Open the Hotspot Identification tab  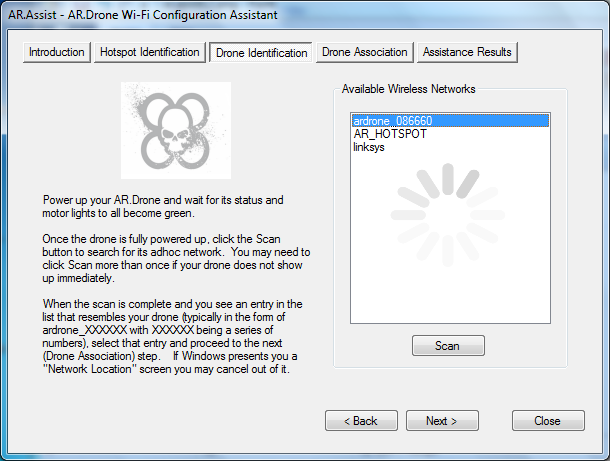click(x=150, y=52)
